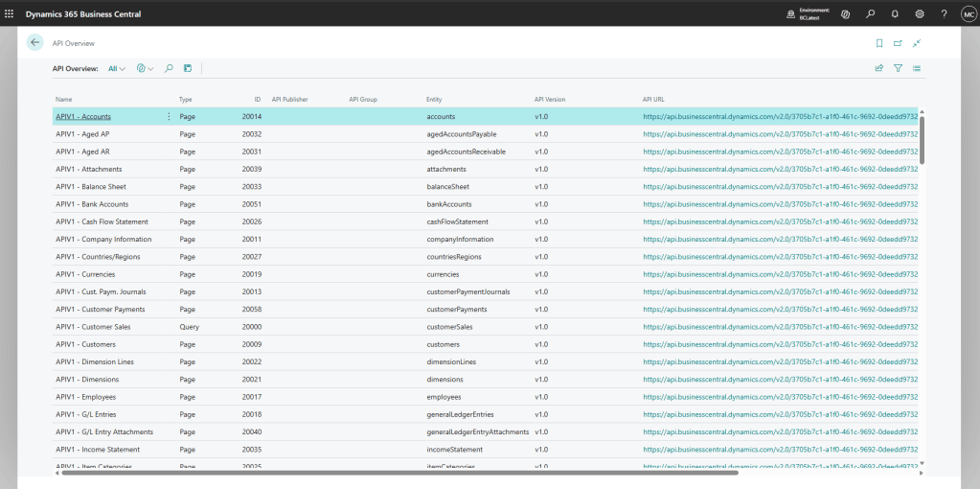Select APIV1 - Cust. Paym. Journals
This screenshot has height=489, width=980.
(101, 291)
